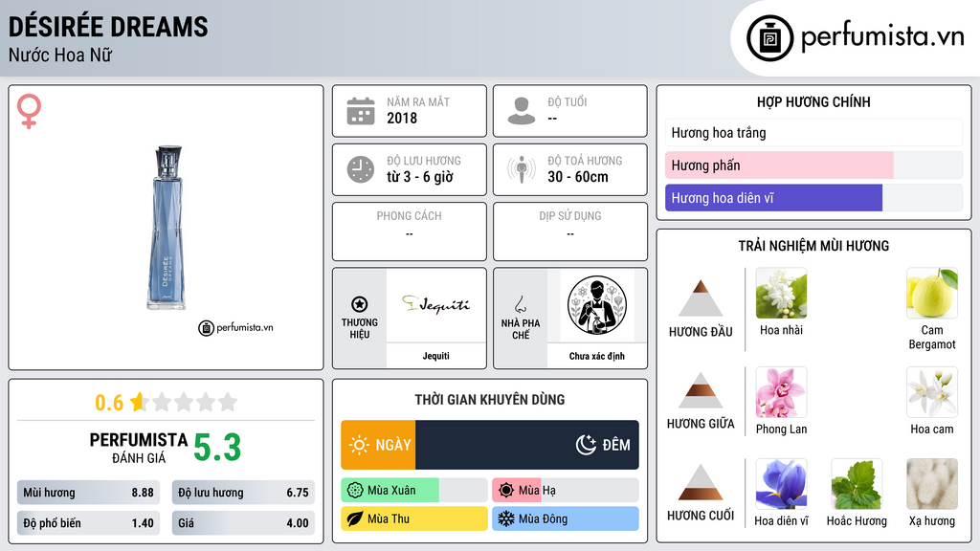The width and height of the screenshot is (980, 551).
Task: Click the pink female gender symbol
Action: coord(29,111)
